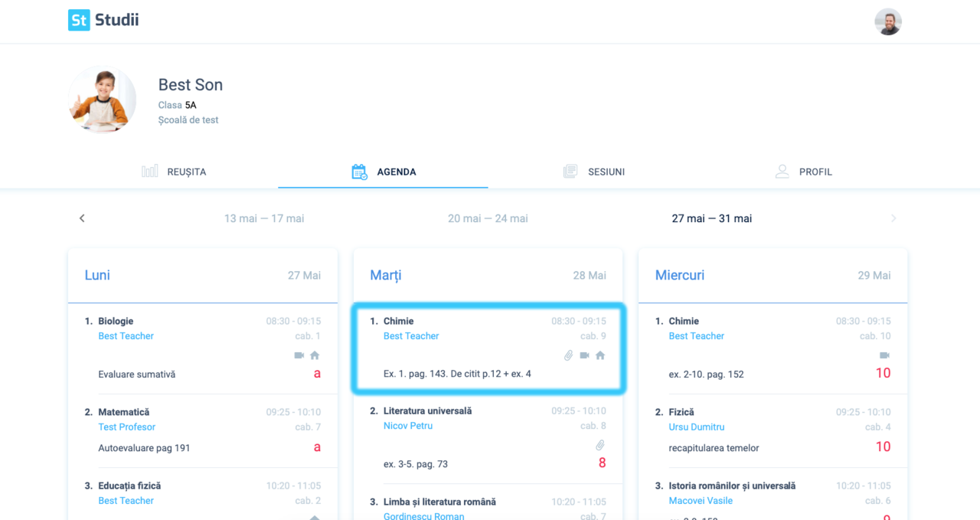Image resolution: width=980 pixels, height=520 pixels.
Task: Click the Studii logo icon
Action: tap(79, 20)
